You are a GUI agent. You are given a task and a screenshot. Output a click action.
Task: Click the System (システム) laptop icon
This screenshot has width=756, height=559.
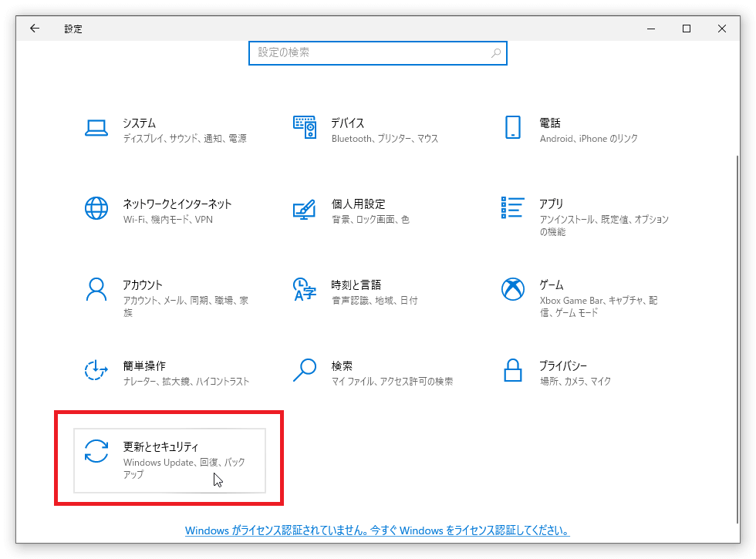(96, 128)
